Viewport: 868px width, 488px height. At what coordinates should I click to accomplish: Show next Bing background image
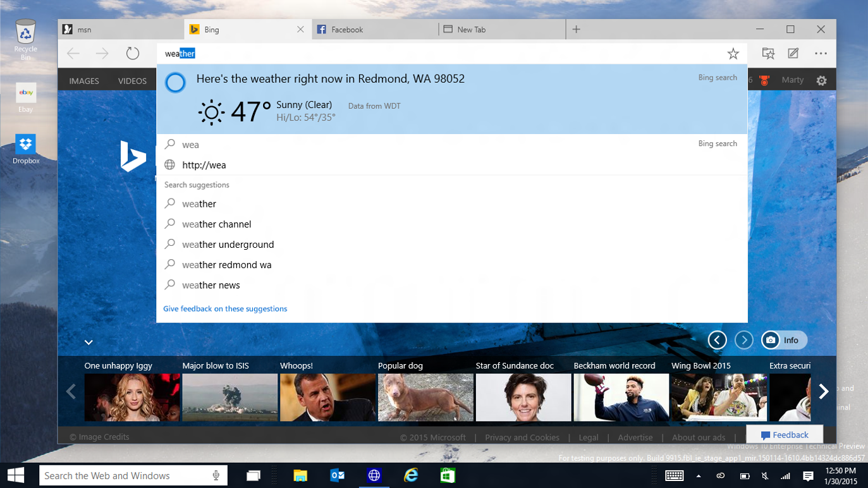744,340
